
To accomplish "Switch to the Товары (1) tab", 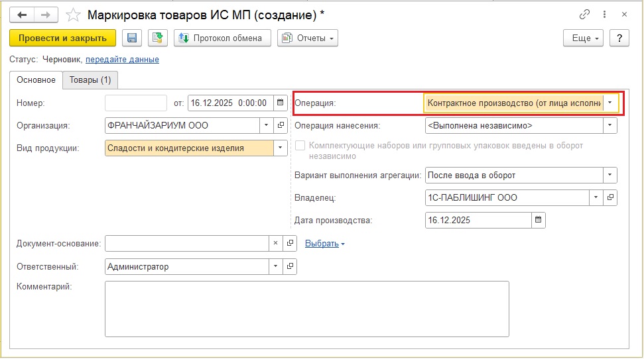I will click(90, 79).
